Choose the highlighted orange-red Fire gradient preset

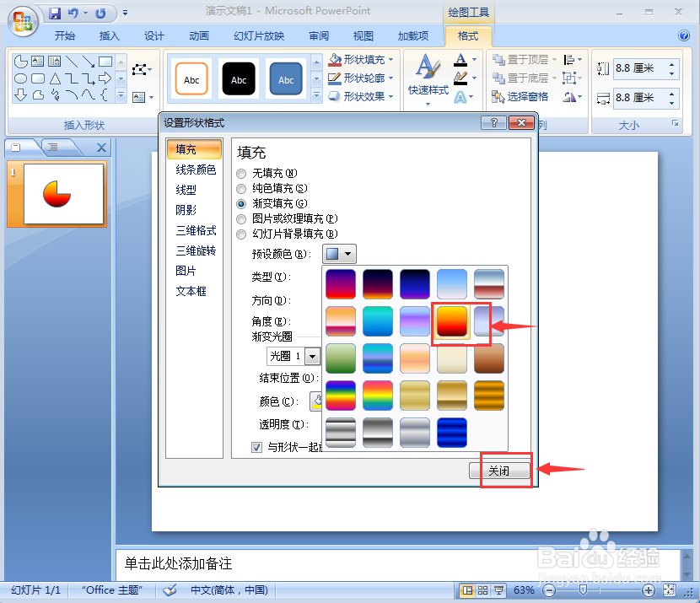452,321
